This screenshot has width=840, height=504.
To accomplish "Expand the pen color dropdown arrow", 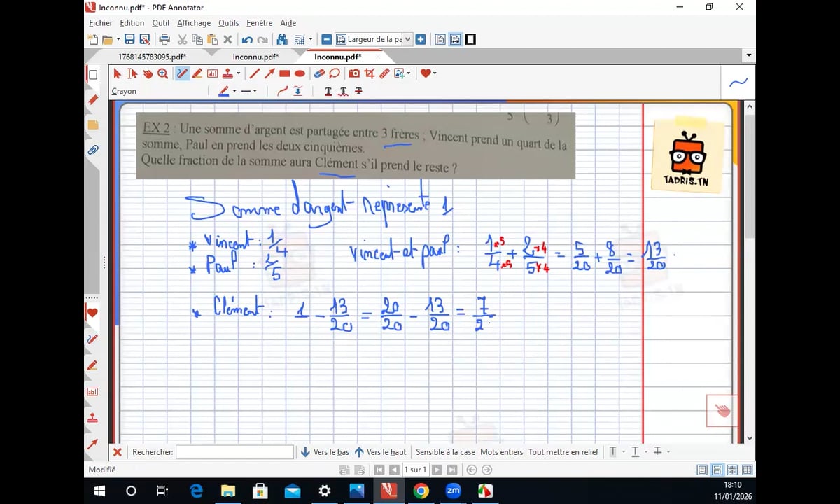I will pyautogui.click(x=234, y=91).
